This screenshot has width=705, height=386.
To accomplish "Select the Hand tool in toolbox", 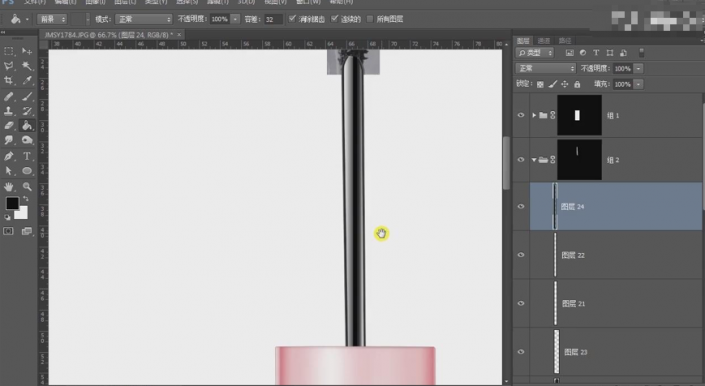I will coord(9,186).
